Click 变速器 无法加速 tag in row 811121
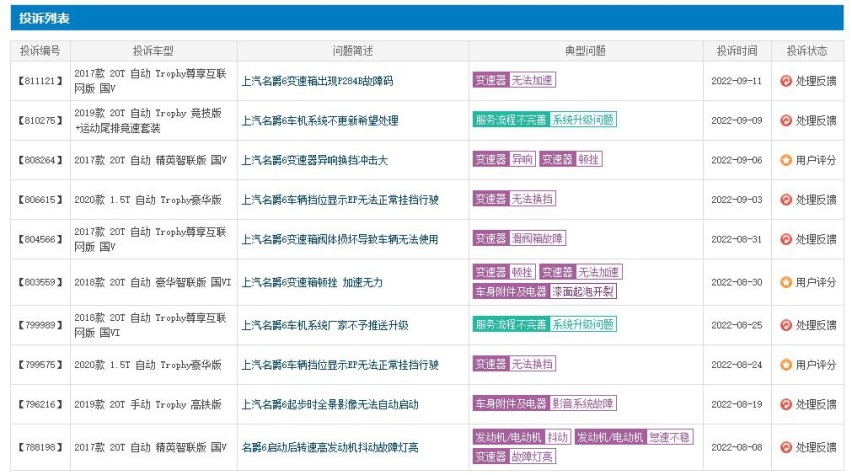 (x=514, y=80)
